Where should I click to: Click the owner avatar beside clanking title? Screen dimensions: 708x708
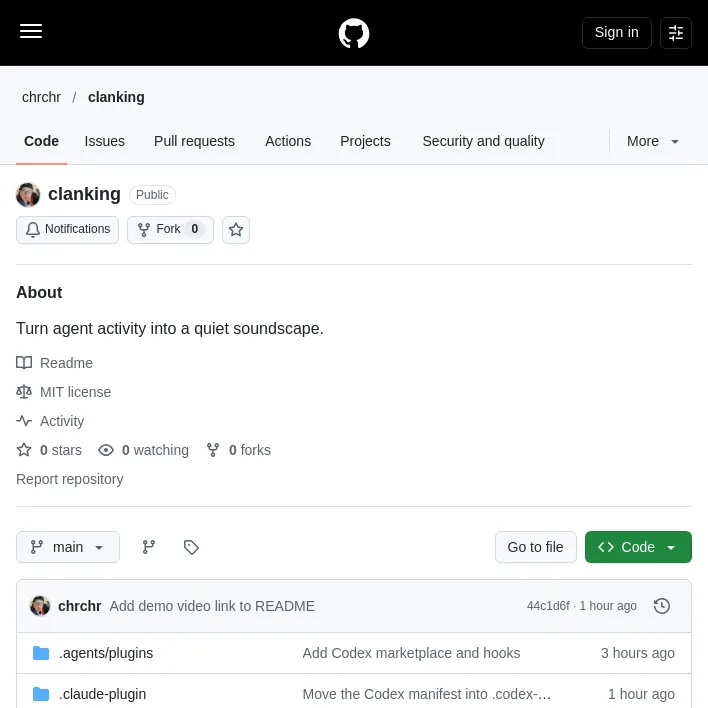(x=28, y=195)
